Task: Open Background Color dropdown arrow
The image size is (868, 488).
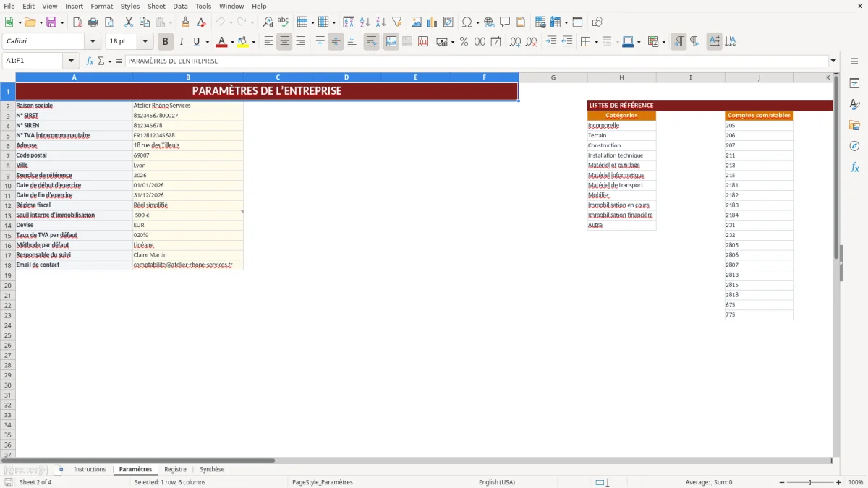Action: point(253,42)
